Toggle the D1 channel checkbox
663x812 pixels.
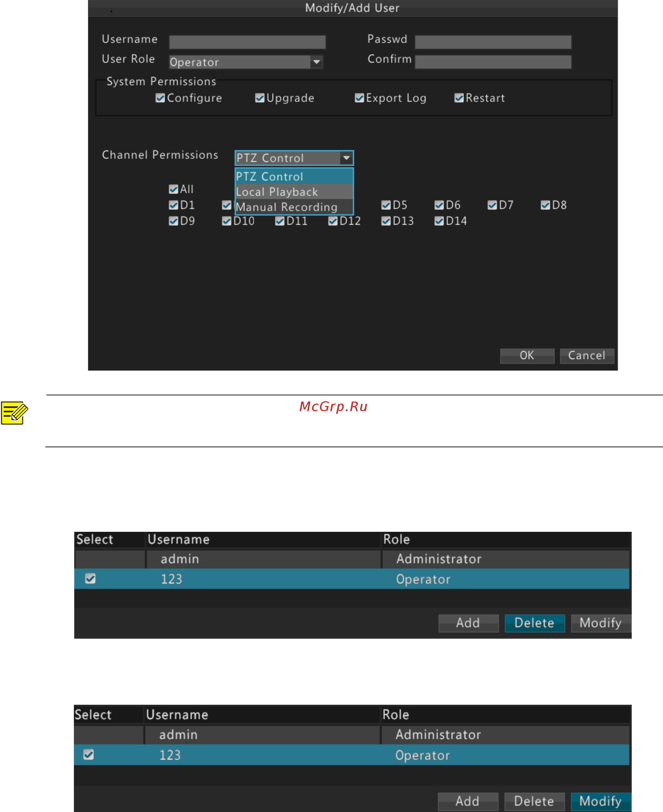click(x=173, y=205)
